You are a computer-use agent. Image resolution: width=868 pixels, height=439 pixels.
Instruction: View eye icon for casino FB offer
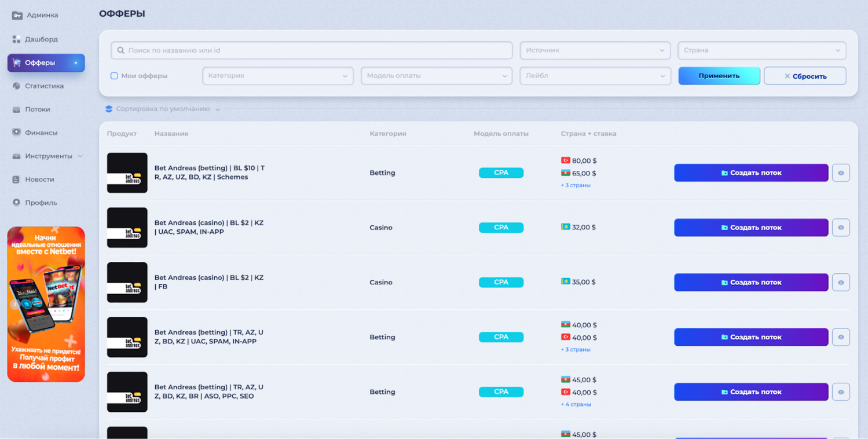pyautogui.click(x=841, y=282)
